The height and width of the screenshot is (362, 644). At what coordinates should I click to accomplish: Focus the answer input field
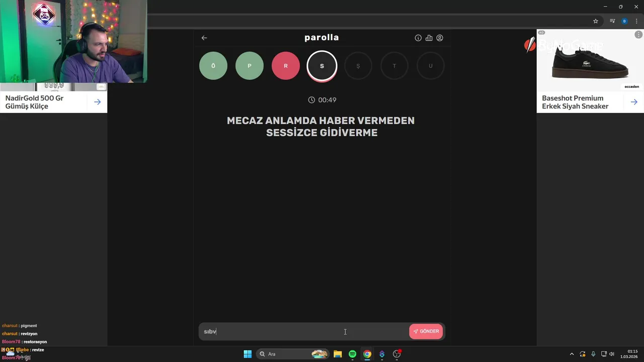pyautogui.click(x=304, y=331)
